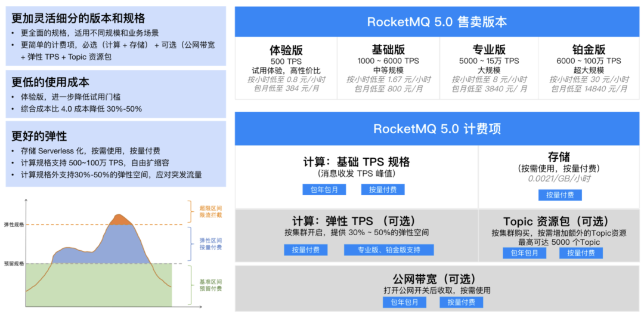Screen dimensions: 644x317
Task: Select 按量付费 button under 存储
Action: [x=560, y=195]
